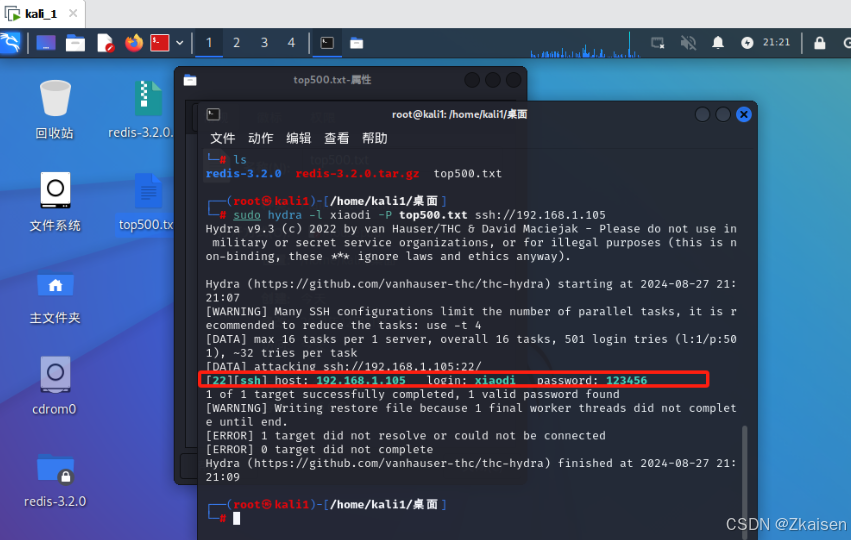
Task: Click the show desktop panel icon
Action: 46,43
